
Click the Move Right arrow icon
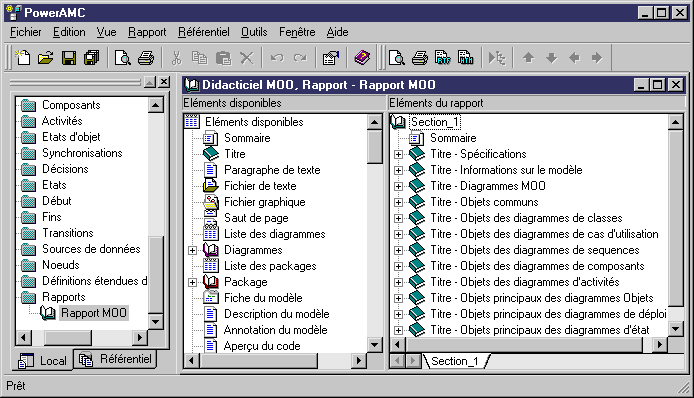[597, 58]
